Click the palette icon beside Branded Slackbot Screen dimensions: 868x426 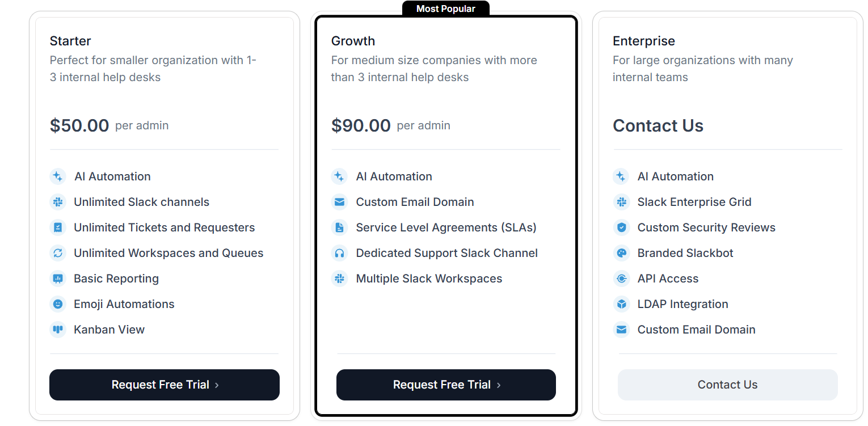(x=622, y=253)
